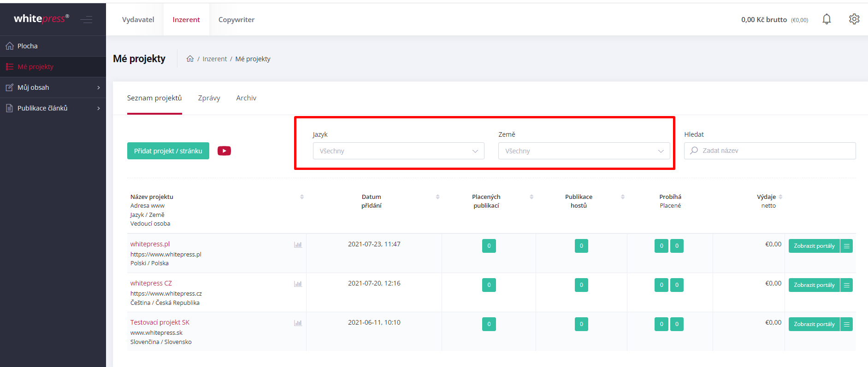Click Přidat projekt / stránku button
Viewport: 868px width, 367px height.
(168, 151)
